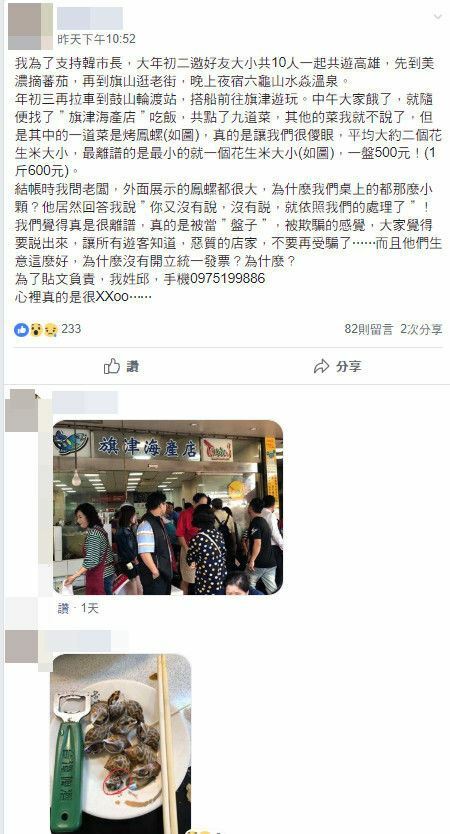The height and width of the screenshot is (834, 450).
Task: Open the 82則留言 comments link
Action: coord(368,329)
